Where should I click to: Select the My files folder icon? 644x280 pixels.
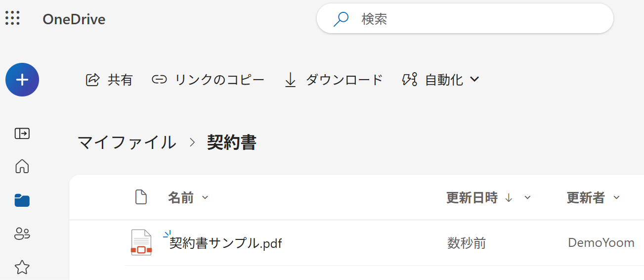(x=22, y=200)
